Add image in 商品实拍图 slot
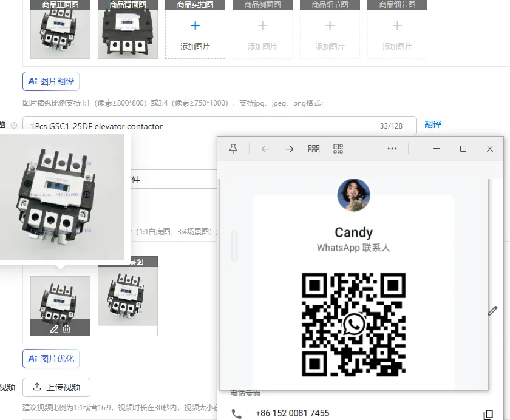510x420 pixels. point(195,35)
